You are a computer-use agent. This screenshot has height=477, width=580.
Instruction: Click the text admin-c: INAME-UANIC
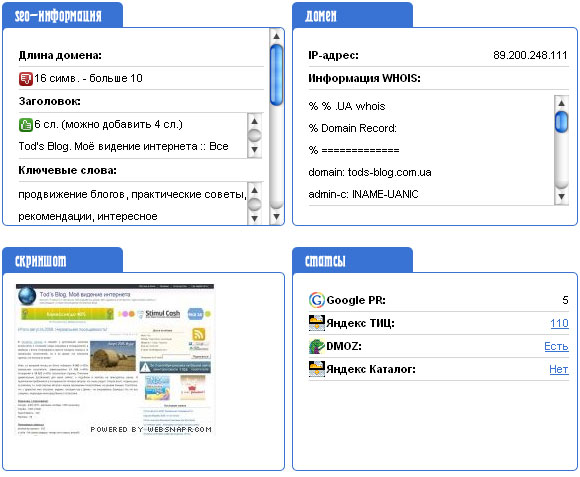click(x=363, y=194)
